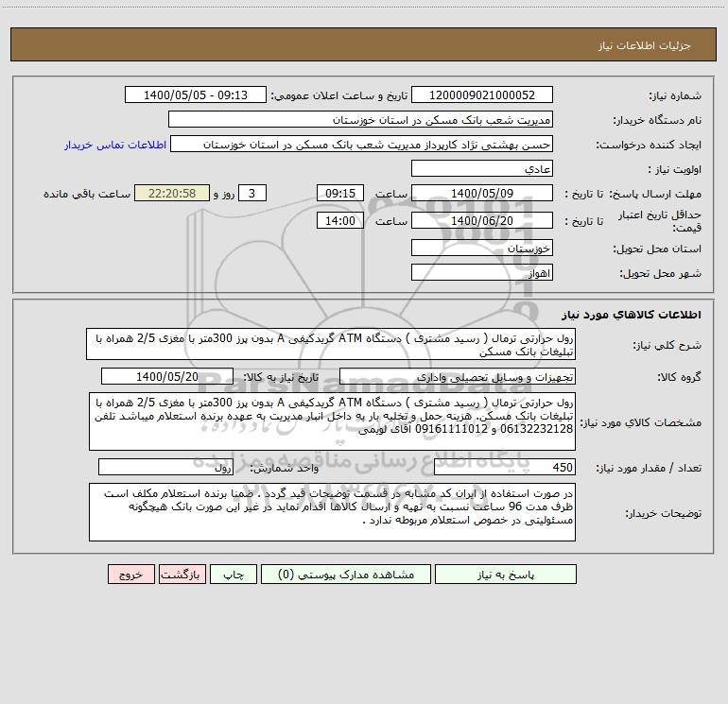Click the واحد شمارش field رول

point(165,468)
